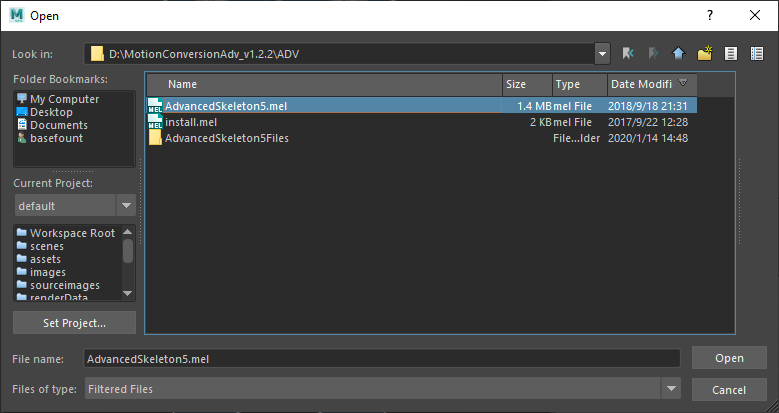This screenshot has width=779, height=413.
Task: Click the forward navigation arrow icon
Action: (653, 53)
